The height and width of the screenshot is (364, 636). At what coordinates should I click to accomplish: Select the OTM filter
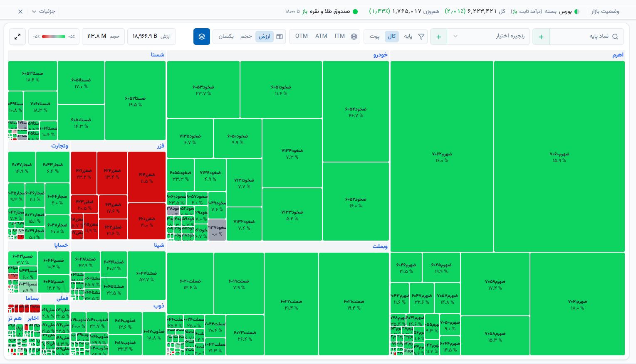[302, 36]
